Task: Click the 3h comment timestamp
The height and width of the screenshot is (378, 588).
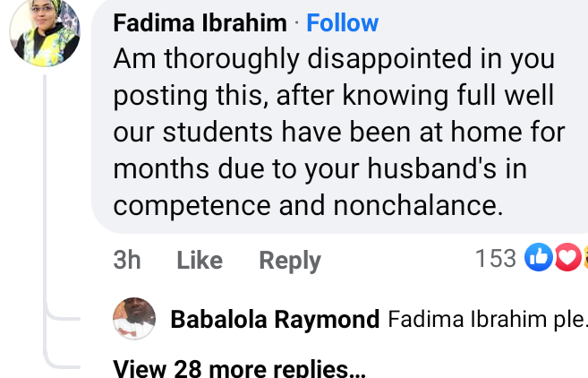Action: point(127,261)
